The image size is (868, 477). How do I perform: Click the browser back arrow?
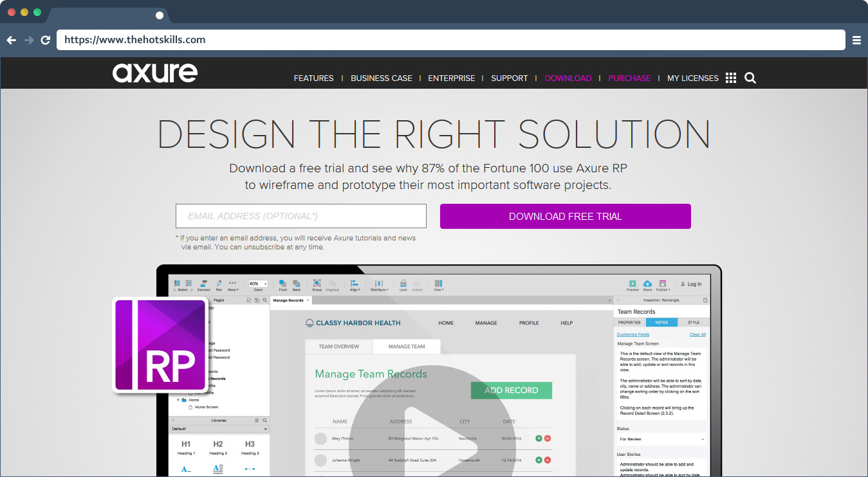[12, 40]
